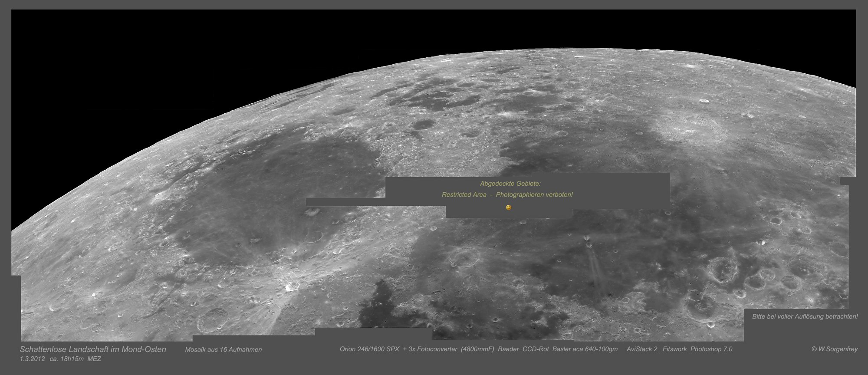This screenshot has width=868, height=375.
Task: Click 'Restricted Area - Photographieren verboten!' text
Action: click(507, 195)
